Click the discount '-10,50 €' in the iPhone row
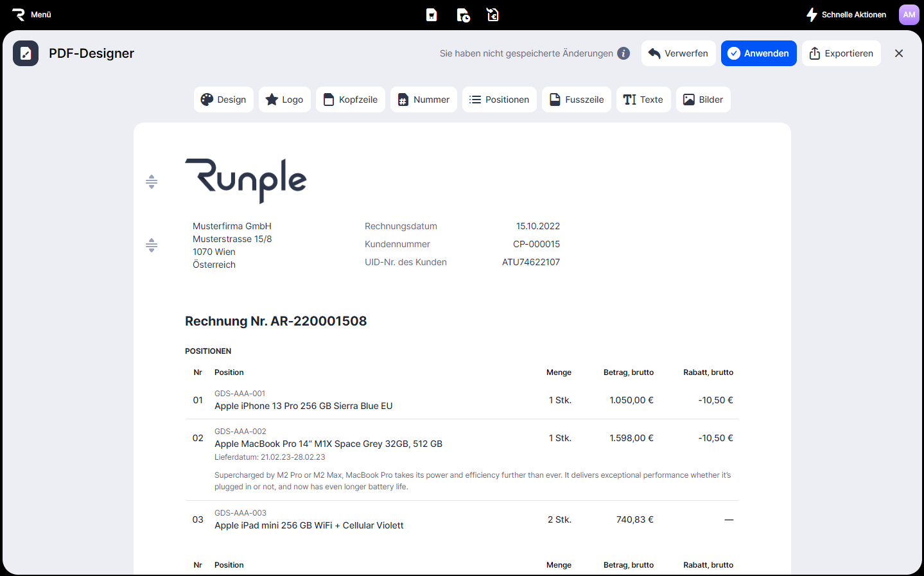This screenshot has width=924, height=576. (x=715, y=400)
